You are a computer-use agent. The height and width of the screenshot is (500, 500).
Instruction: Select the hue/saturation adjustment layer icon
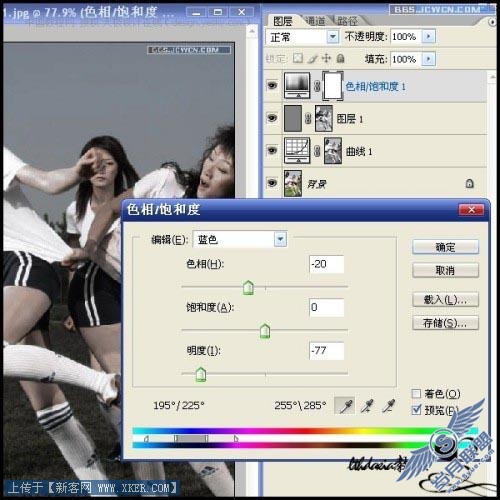coord(297,85)
